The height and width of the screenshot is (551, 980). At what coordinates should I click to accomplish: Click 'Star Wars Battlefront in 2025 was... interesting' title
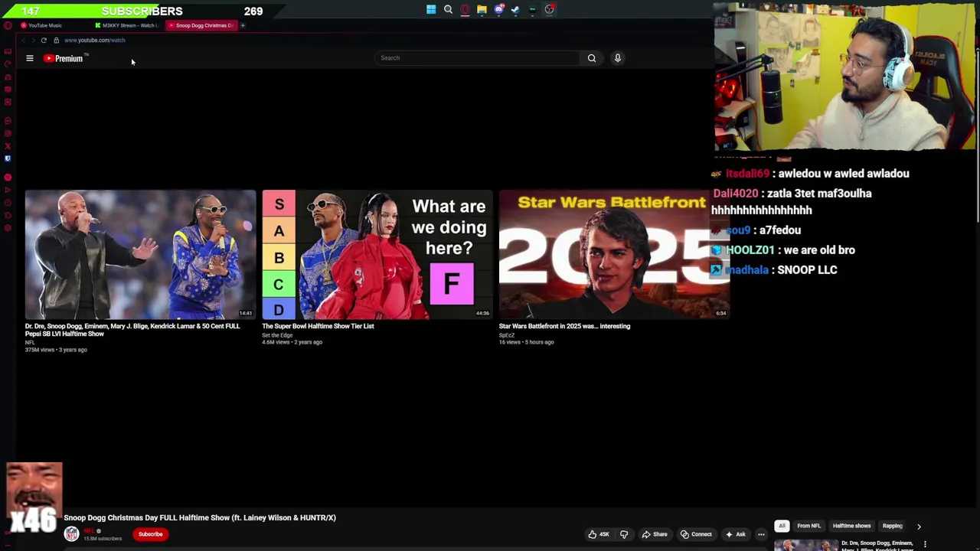point(564,326)
